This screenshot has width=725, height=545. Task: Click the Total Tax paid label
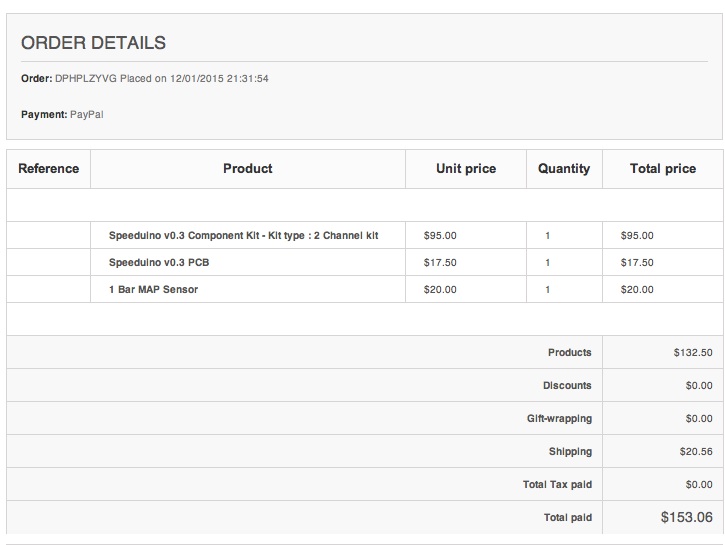(x=557, y=485)
